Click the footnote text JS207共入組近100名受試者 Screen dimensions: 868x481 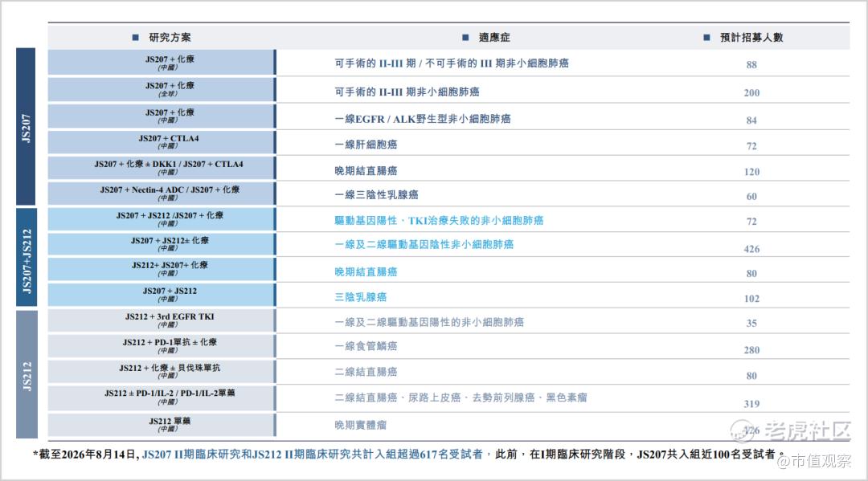[x=706, y=455]
